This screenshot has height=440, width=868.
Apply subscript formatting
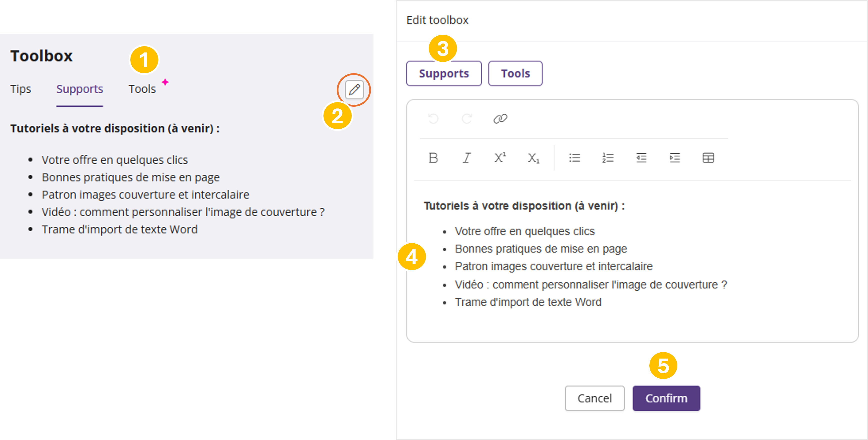[533, 158]
